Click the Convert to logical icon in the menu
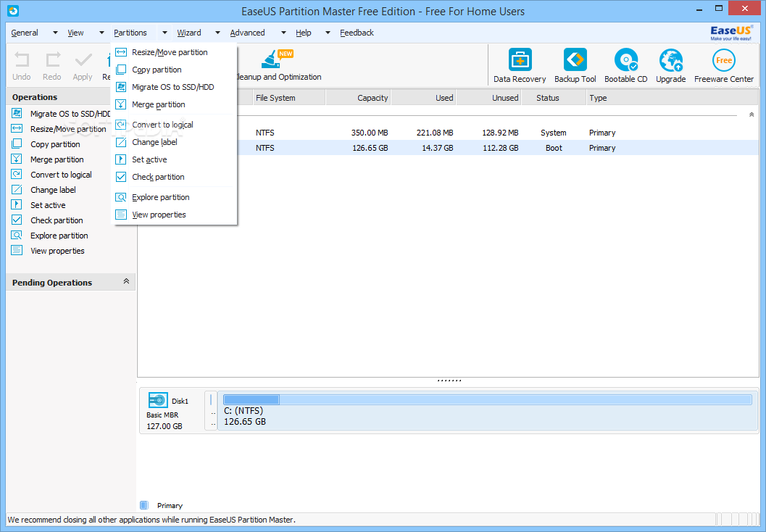Viewport: 766px width, 532px height. coord(121,125)
